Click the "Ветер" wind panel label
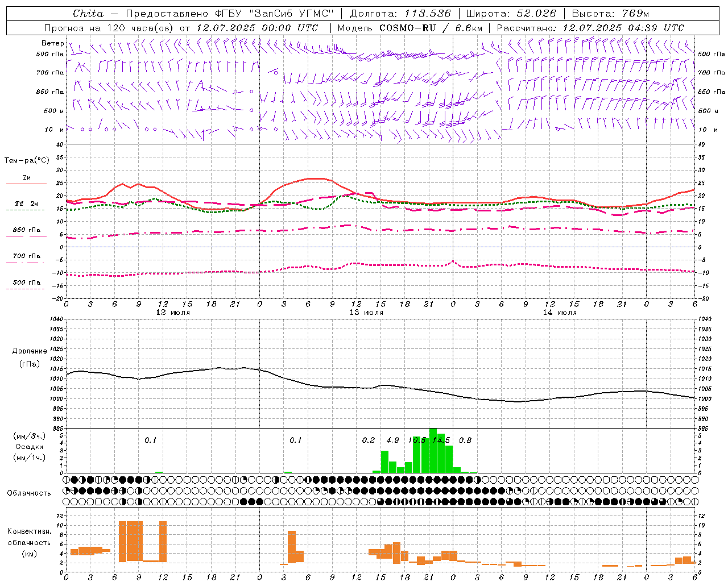This screenshot has width=728, height=582. pyautogui.click(x=52, y=43)
